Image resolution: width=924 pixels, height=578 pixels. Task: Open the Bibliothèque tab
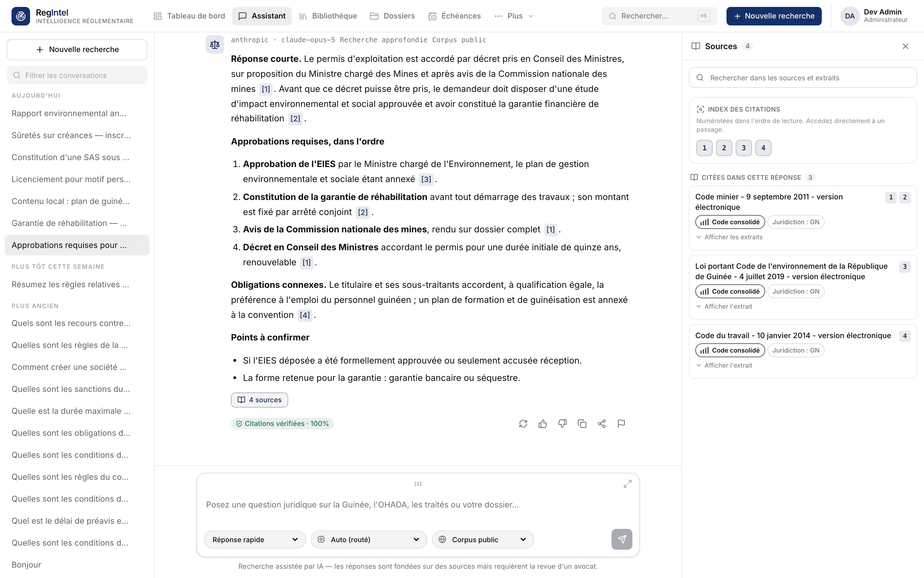(x=328, y=16)
